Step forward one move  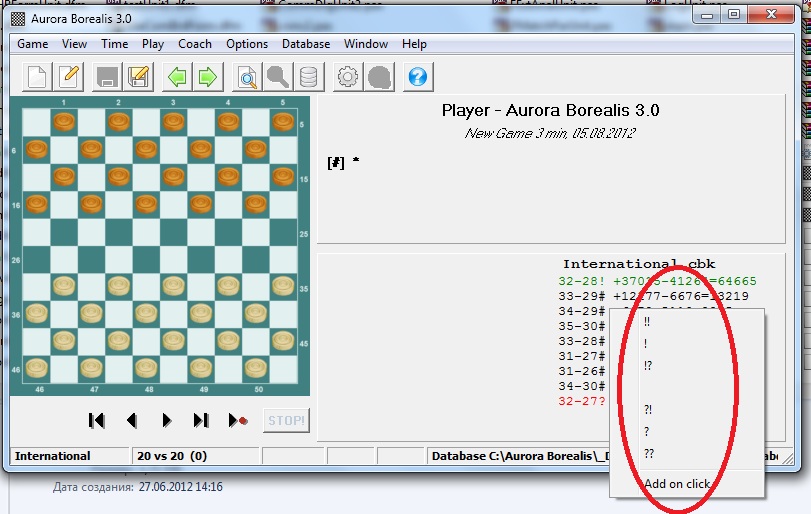[167, 421]
